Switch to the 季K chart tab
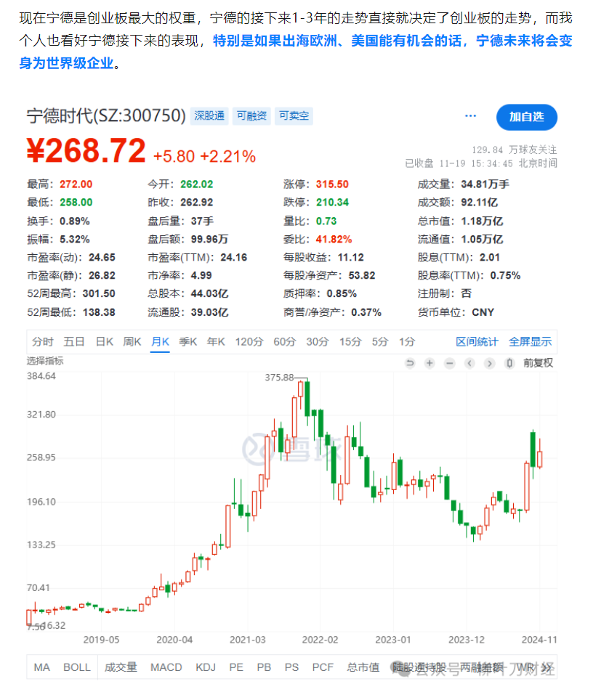Screen dimensions: 593x700 pos(187,342)
